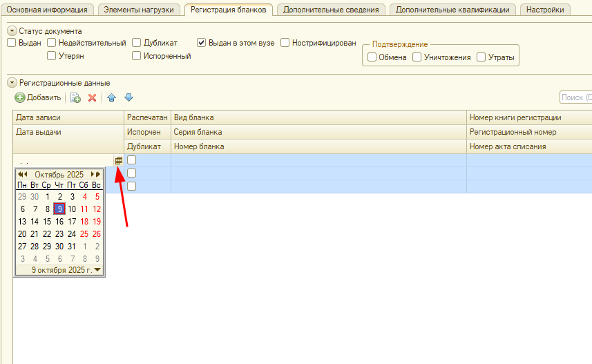Check the Дубликат status checkbox
This screenshot has width=592, height=364.
click(x=137, y=43)
